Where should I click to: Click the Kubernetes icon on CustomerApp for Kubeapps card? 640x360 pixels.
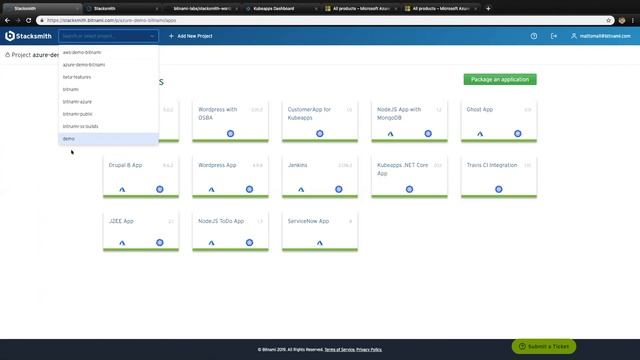pyautogui.click(x=320, y=133)
